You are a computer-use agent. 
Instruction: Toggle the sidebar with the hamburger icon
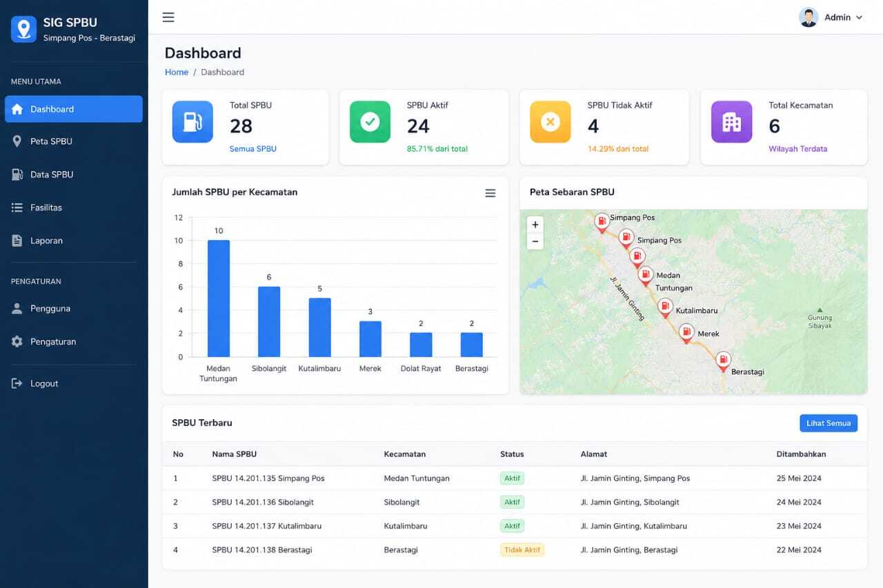168,17
